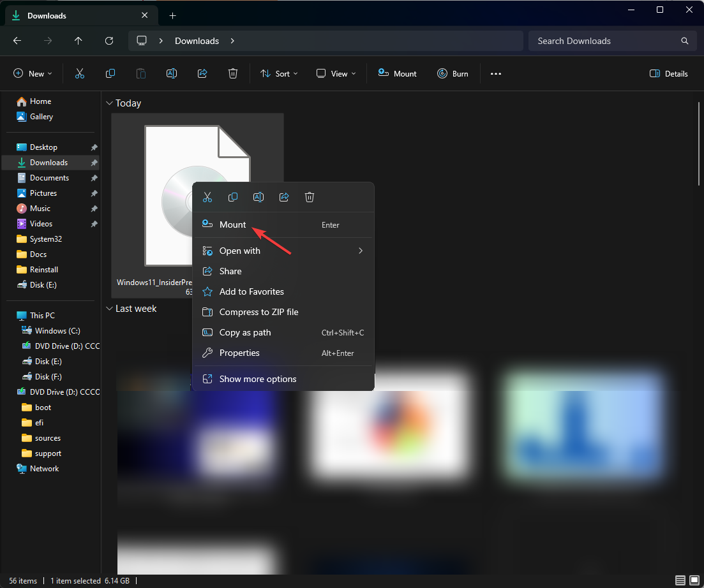
Task: Click the Rename icon in the context menu
Action: coord(258,197)
